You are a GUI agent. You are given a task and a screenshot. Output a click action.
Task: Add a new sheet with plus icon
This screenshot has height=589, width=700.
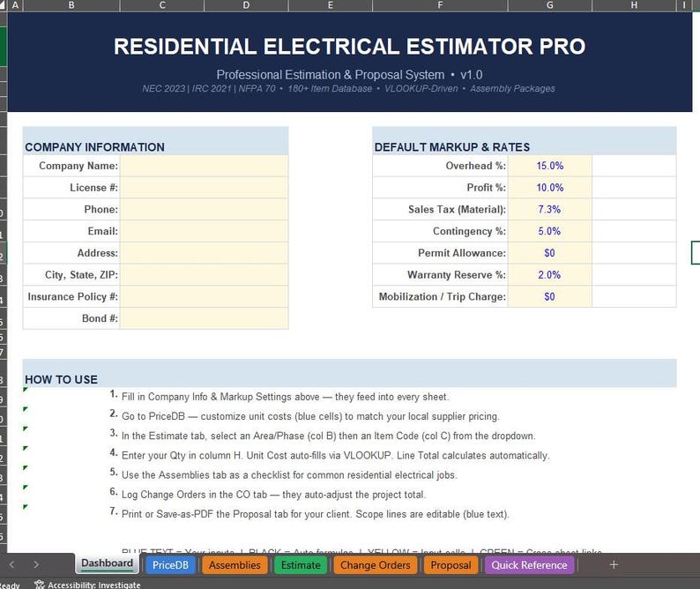coord(614,565)
